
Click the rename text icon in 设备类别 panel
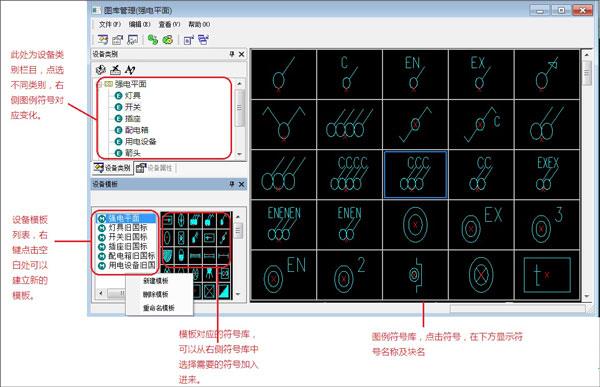point(130,70)
